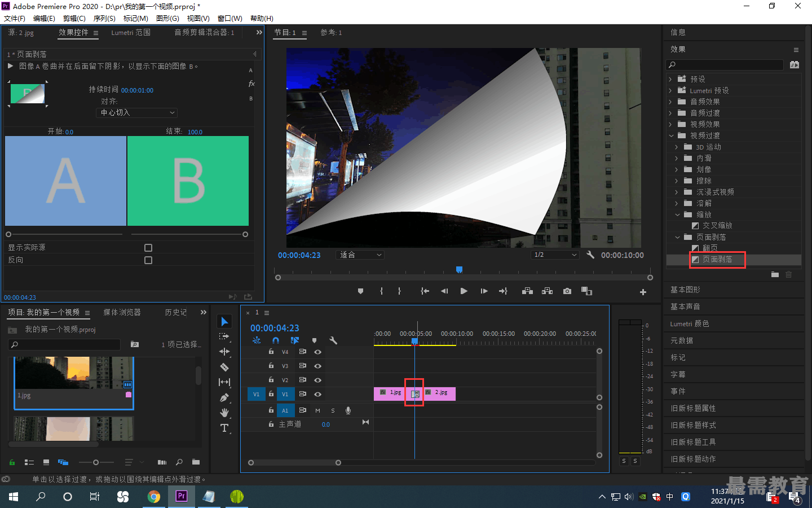Click the new custom bin icon in Effects panel
Viewport: 812px width, 508px height.
775,274
